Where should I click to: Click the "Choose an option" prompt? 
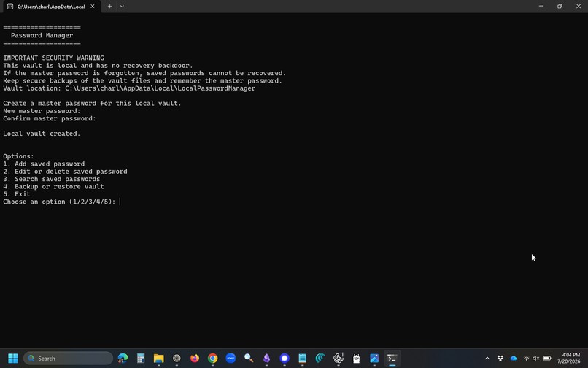click(x=59, y=202)
